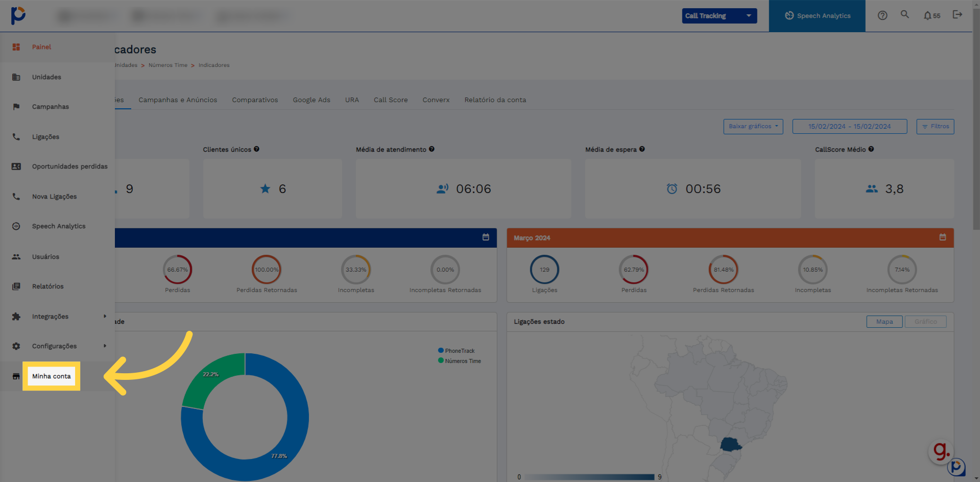Open the Speech Analytics header button

click(x=817, y=16)
